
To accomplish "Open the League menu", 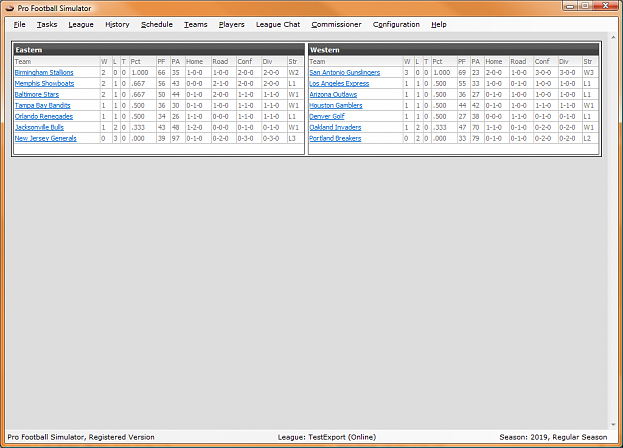I will 81,24.
